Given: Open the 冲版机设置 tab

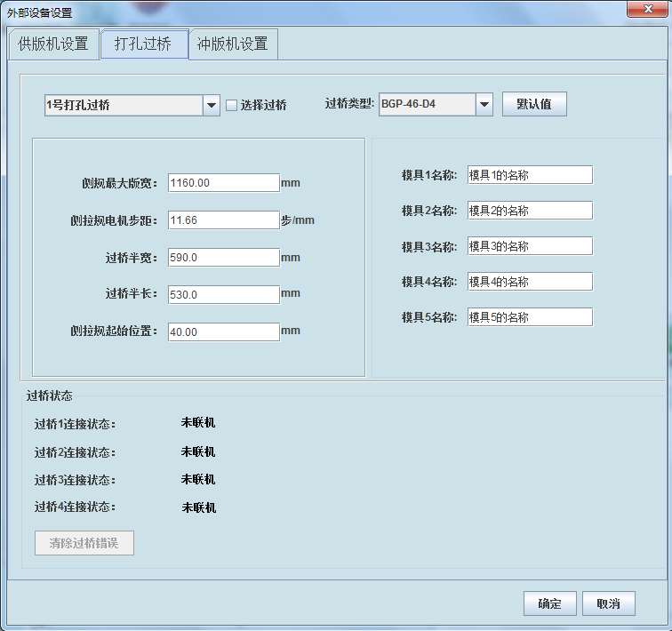Looking at the screenshot, I should [x=233, y=44].
